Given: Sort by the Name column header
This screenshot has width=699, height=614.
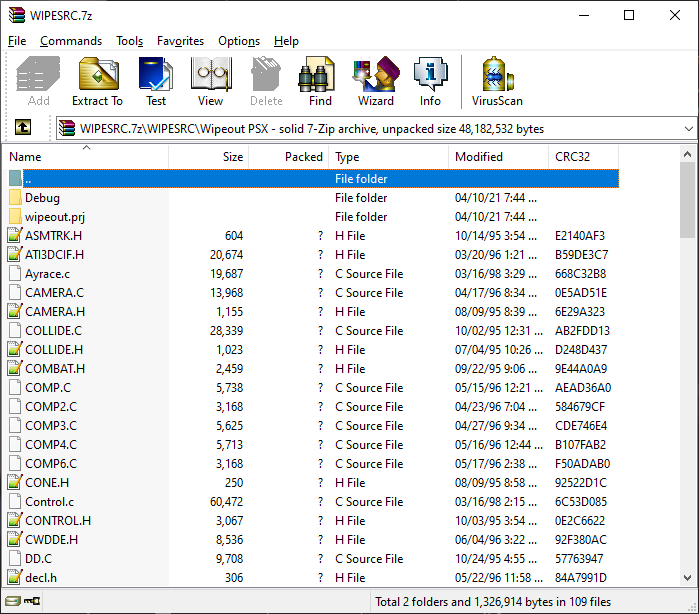Looking at the screenshot, I should [86, 157].
